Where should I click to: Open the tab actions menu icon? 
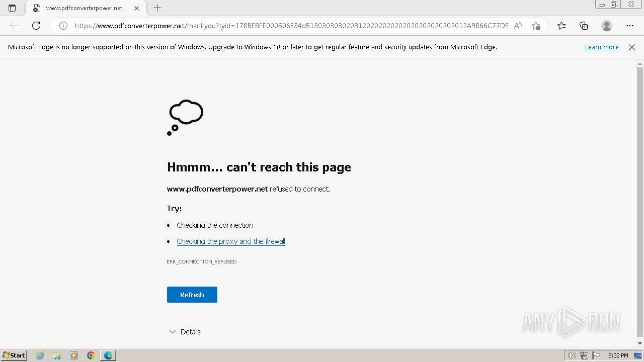(12, 8)
